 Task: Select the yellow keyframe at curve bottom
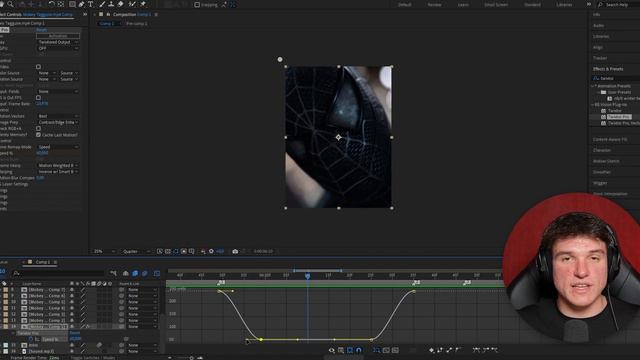click(261, 339)
